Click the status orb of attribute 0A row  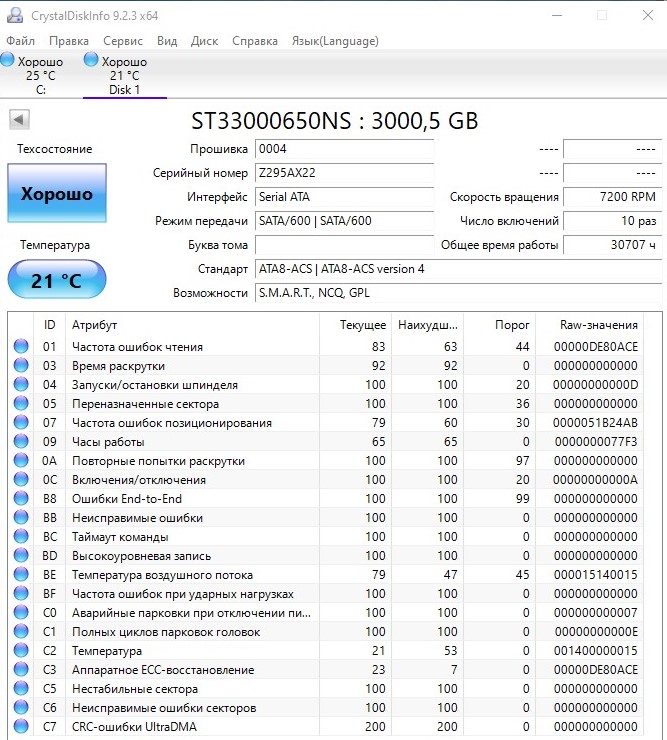coord(21,460)
